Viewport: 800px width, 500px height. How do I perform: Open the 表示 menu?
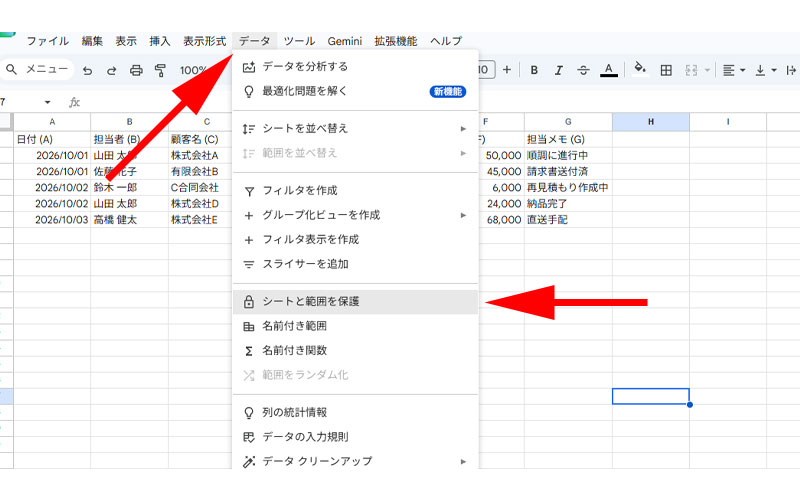(126, 41)
